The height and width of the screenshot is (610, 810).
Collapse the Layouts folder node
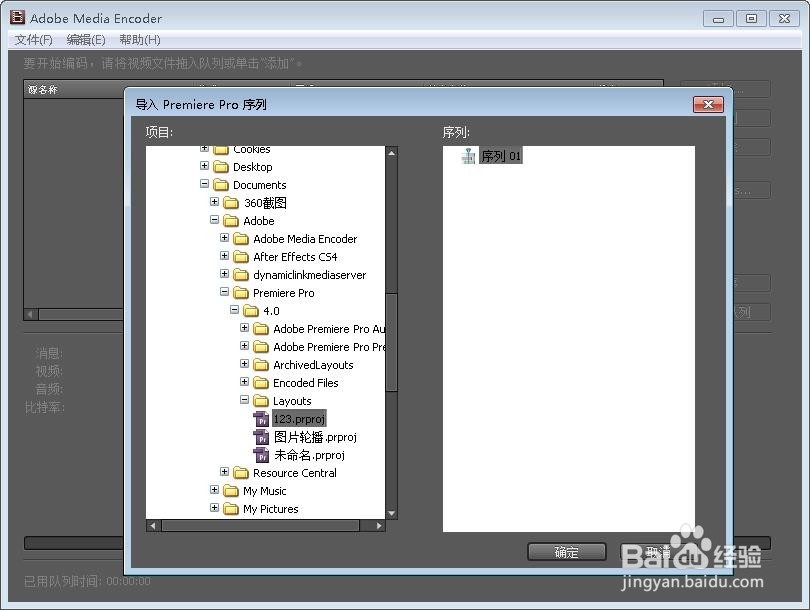pyautogui.click(x=244, y=399)
